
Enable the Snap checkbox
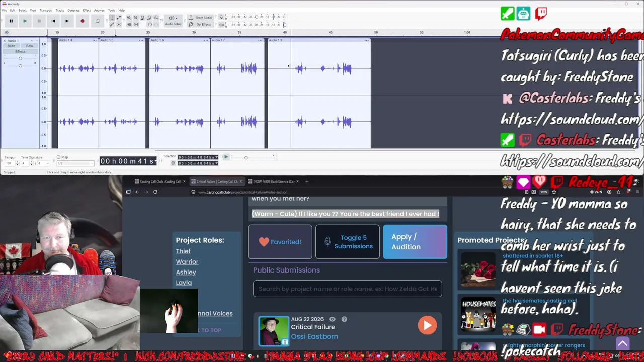pyautogui.click(x=58, y=157)
